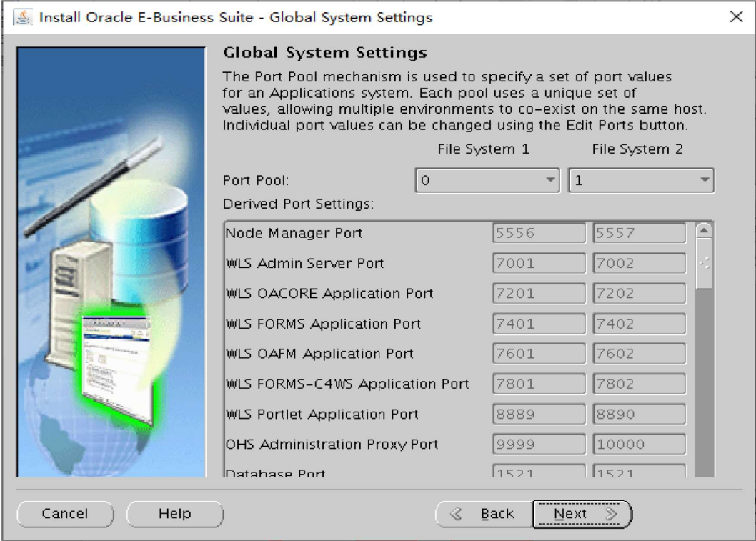Screen dimensions: 756x541
Task: Click the WLS Admin Server Port label
Action: pos(304,263)
